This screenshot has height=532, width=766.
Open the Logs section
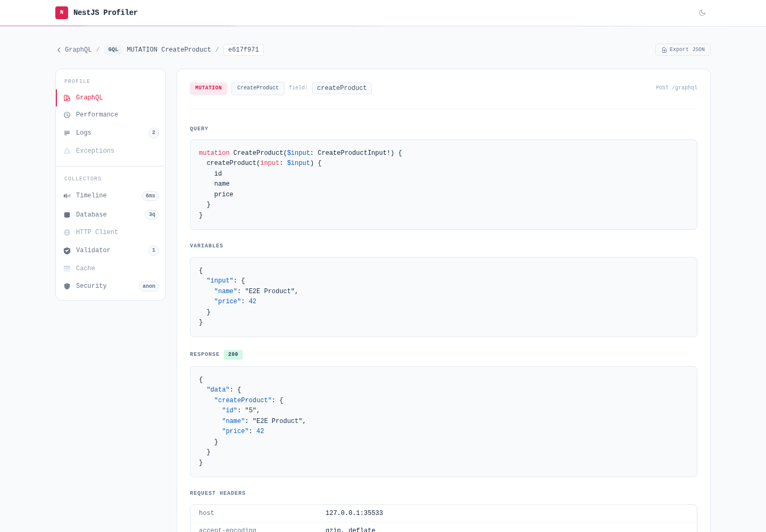coord(111,133)
